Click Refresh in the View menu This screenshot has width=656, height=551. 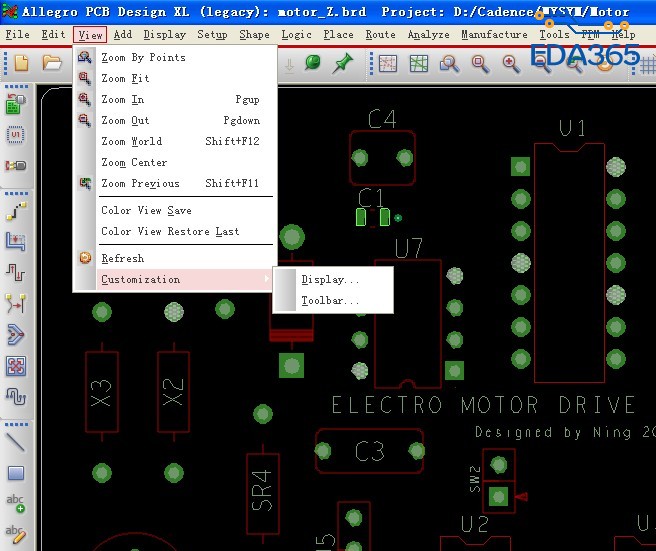coord(122,258)
